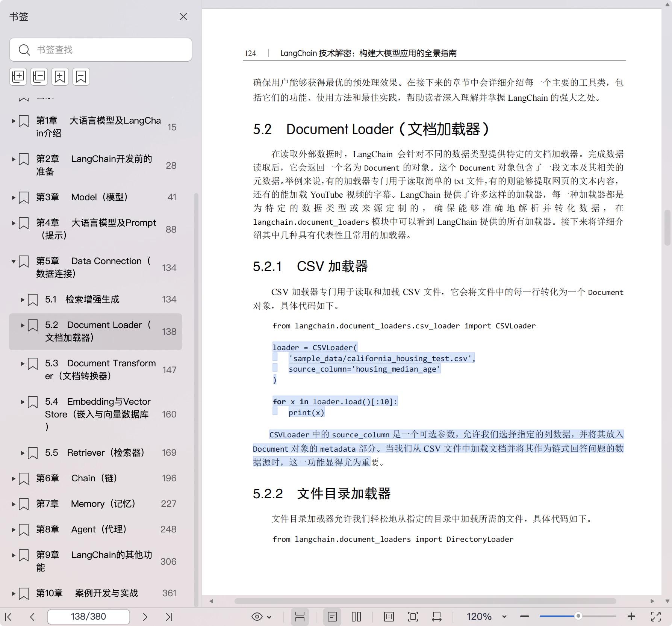Click the zoom in plus button
The width and height of the screenshot is (672, 626).
(x=631, y=617)
